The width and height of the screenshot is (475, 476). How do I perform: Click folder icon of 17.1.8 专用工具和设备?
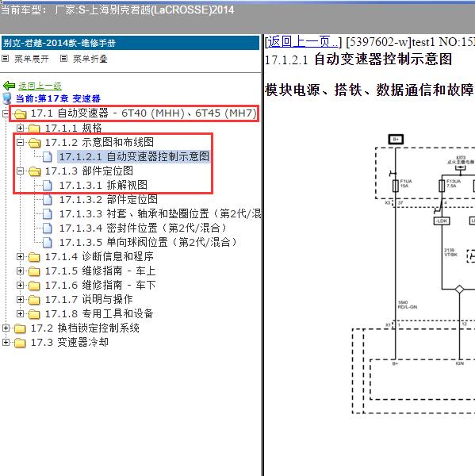(34, 314)
